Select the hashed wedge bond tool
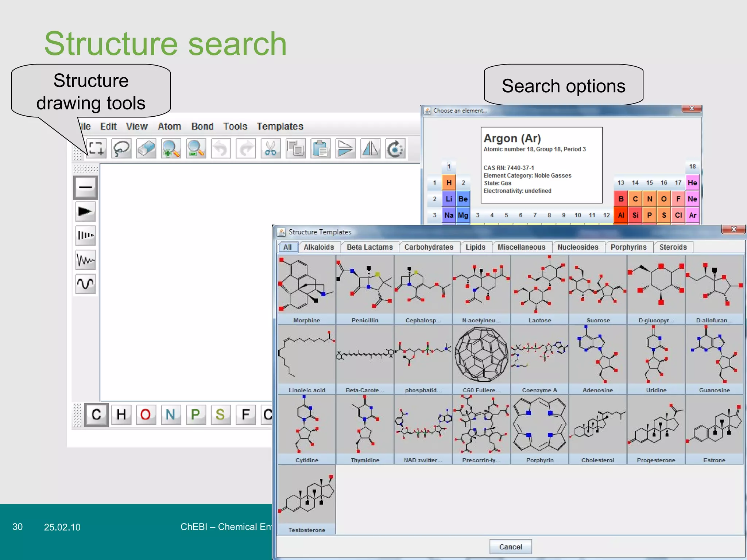This screenshot has height=560, width=747. pyautogui.click(x=85, y=236)
